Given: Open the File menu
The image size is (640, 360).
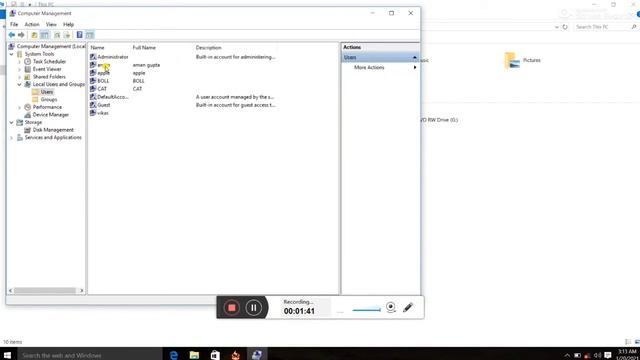Looking at the screenshot, I should pos(14,24).
